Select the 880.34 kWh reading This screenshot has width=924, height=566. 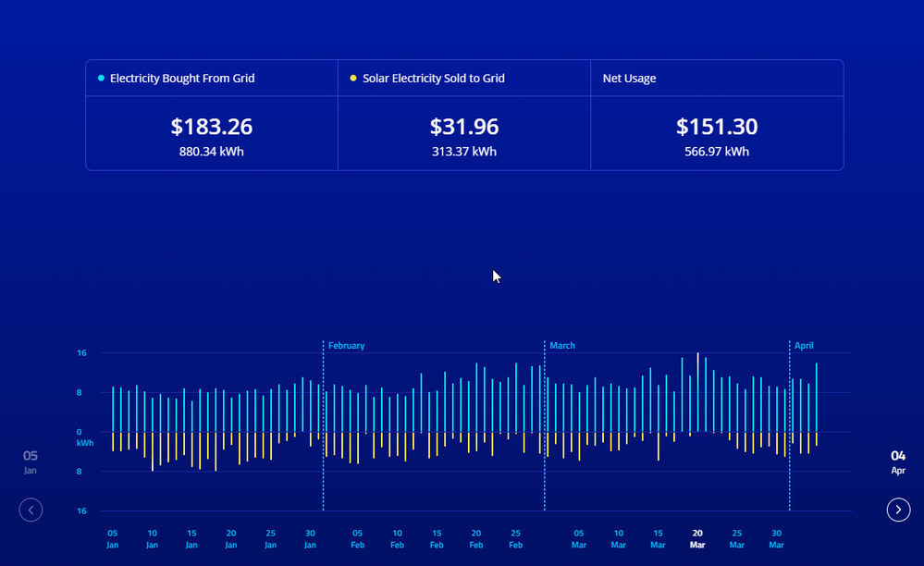(211, 152)
